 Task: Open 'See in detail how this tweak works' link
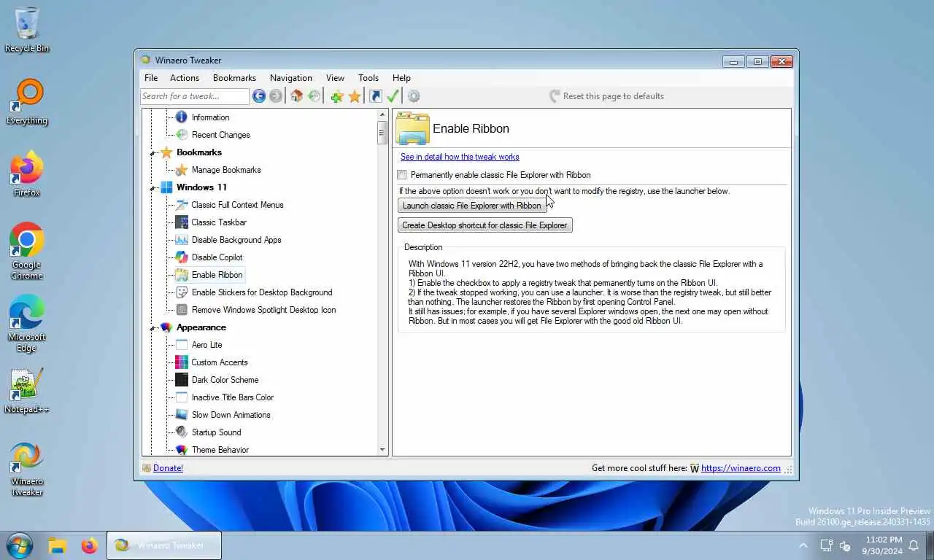pos(460,157)
